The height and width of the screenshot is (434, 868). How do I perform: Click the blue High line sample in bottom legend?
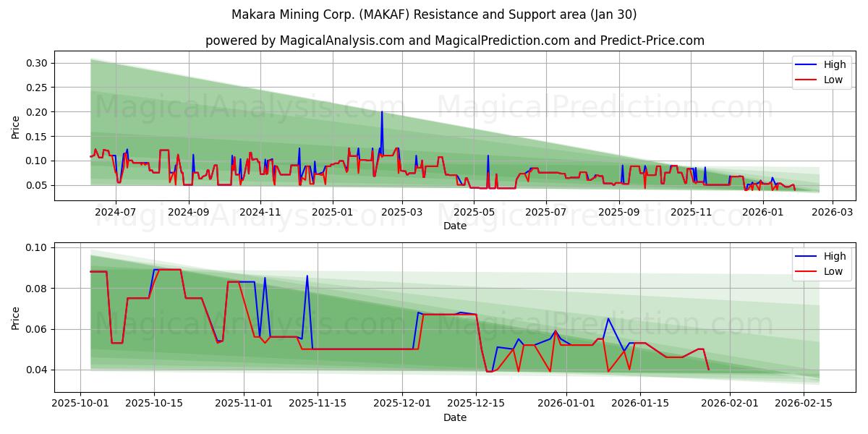point(806,256)
